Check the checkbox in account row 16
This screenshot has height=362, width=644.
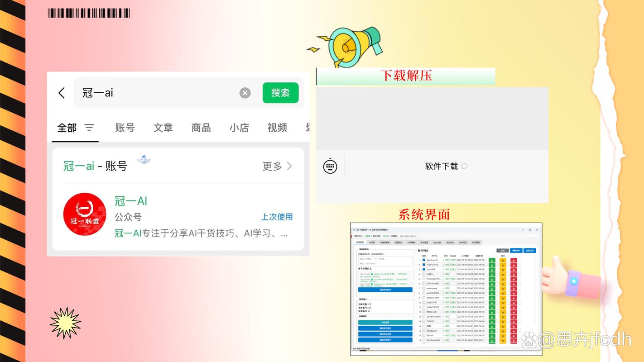click(x=424, y=331)
